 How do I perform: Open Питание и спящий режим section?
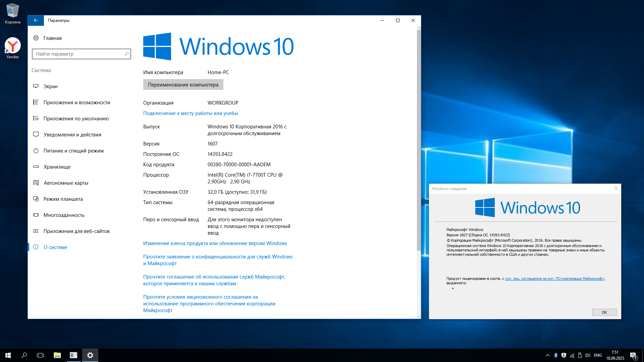click(73, 151)
